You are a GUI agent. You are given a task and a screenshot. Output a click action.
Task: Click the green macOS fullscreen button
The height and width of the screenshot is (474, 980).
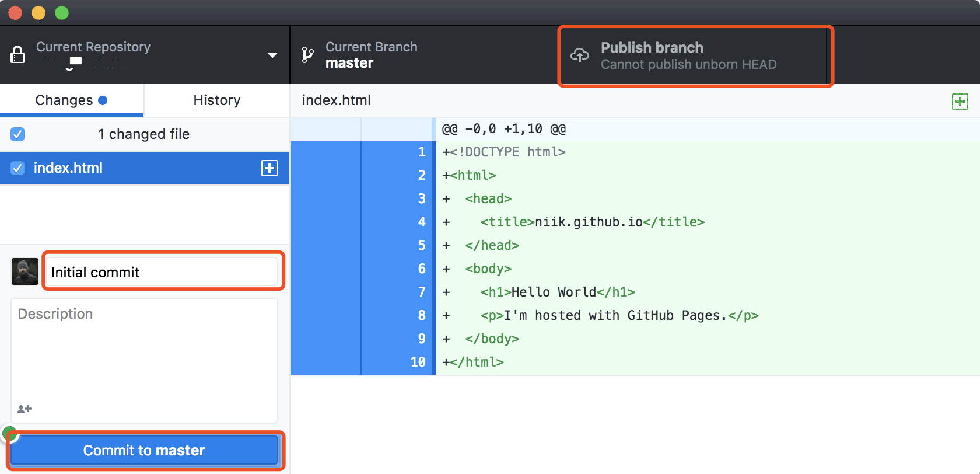62,13
